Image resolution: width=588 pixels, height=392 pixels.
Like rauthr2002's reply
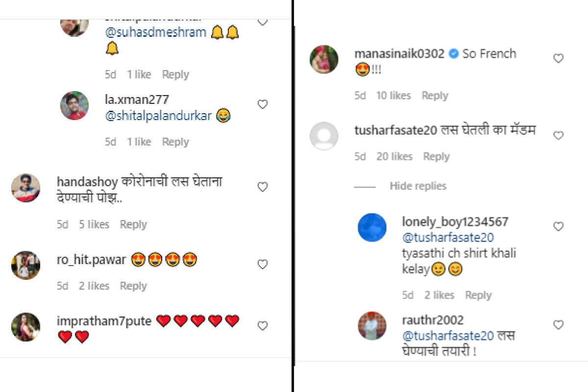click(x=558, y=325)
